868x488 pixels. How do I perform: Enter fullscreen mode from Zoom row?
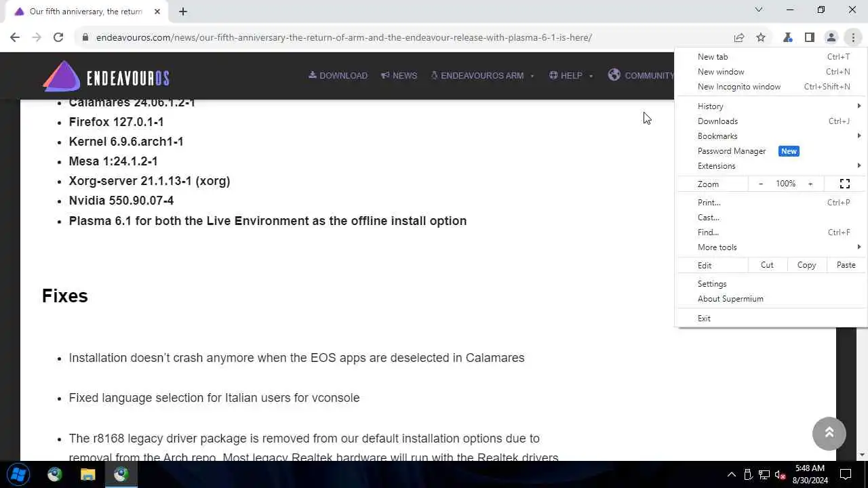(845, 184)
